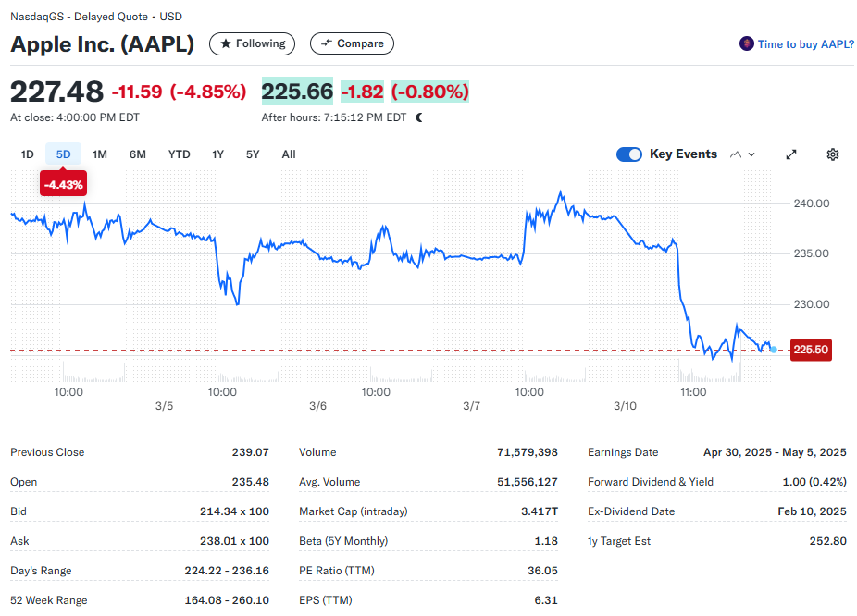Click Bid value 214.34 x 100

[x=234, y=511]
